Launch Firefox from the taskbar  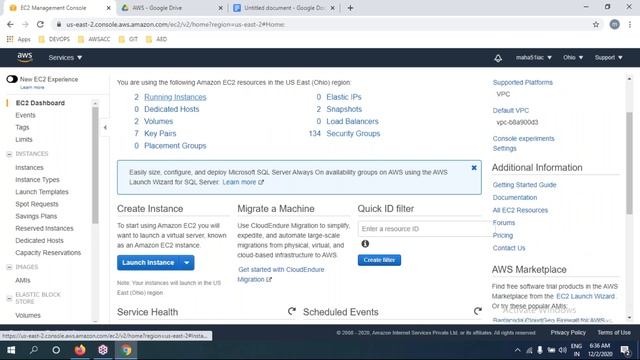[x=80, y=350]
